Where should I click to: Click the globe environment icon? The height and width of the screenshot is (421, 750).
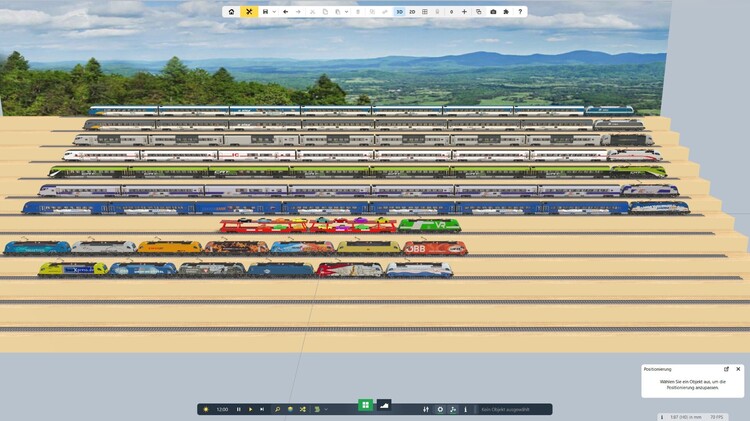point(290,410)
